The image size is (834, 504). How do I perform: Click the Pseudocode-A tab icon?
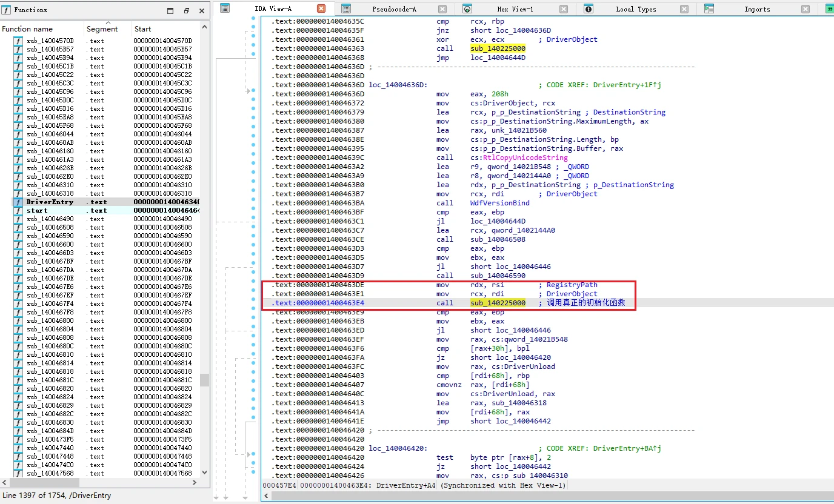(x=346, y=8)
